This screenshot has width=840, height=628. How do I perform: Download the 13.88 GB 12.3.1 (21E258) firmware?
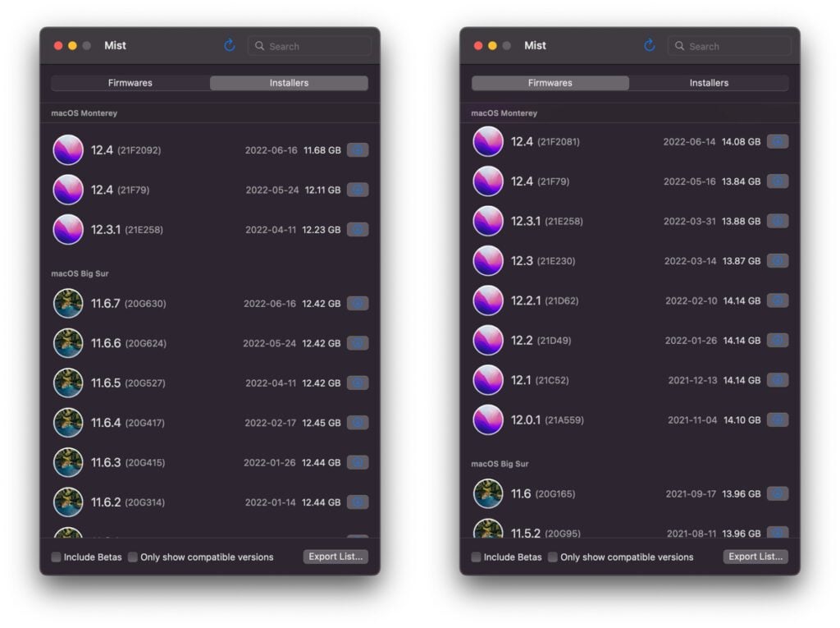(778, 221)
